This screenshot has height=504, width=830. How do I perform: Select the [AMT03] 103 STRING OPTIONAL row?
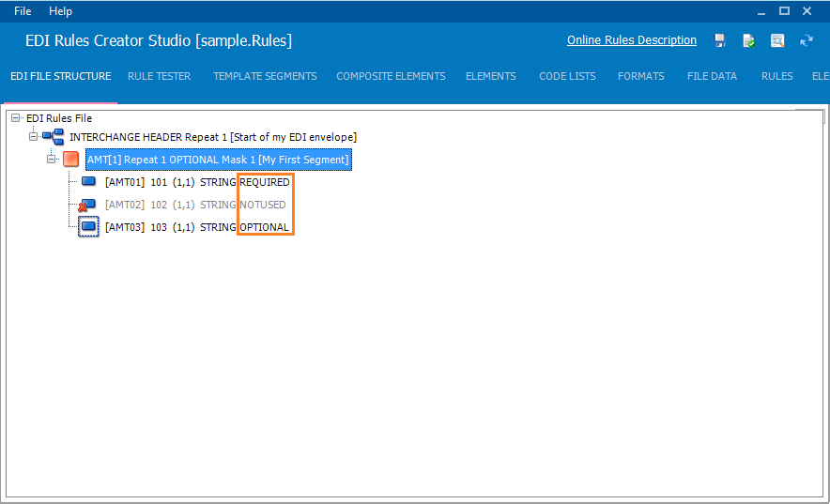point(197,227)
